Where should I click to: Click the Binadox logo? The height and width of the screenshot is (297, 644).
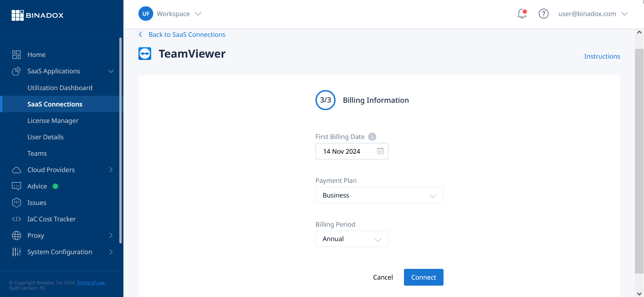coord(37,15)
